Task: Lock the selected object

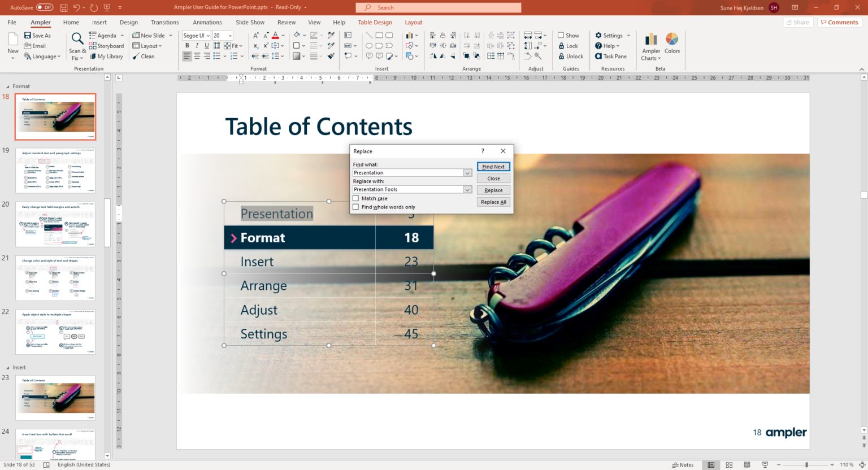Action: (x=568, y=46)
